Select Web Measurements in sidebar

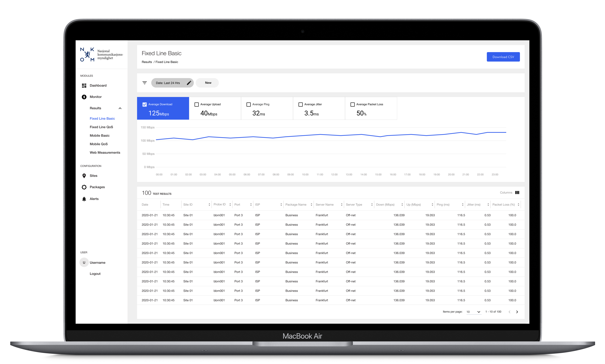point(105,153)
